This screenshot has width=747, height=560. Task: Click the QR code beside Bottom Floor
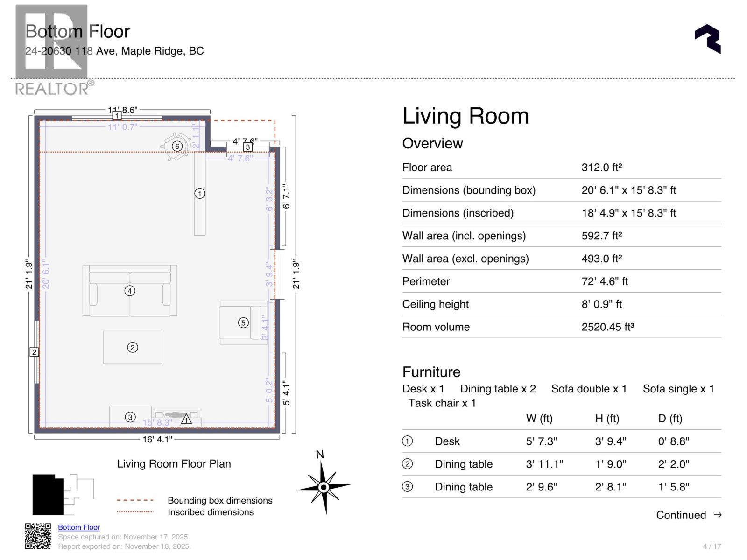point(38,536)
